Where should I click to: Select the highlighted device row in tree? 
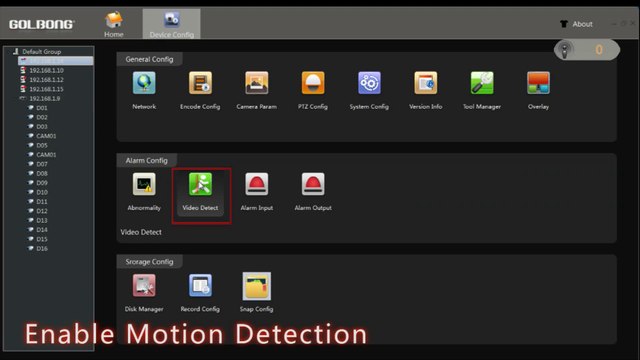56,61
